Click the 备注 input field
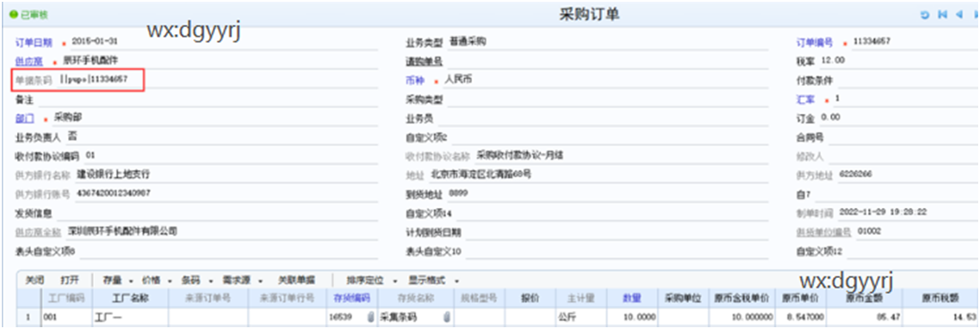The height and width of the screenshot is (329, 980). 208,100
